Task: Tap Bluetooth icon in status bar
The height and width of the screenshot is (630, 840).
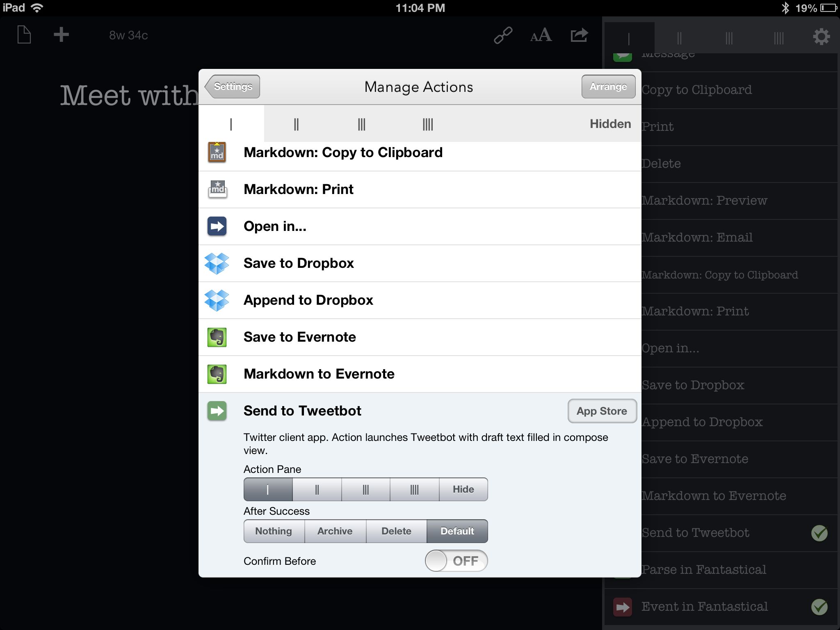Action: pos(785,8)
